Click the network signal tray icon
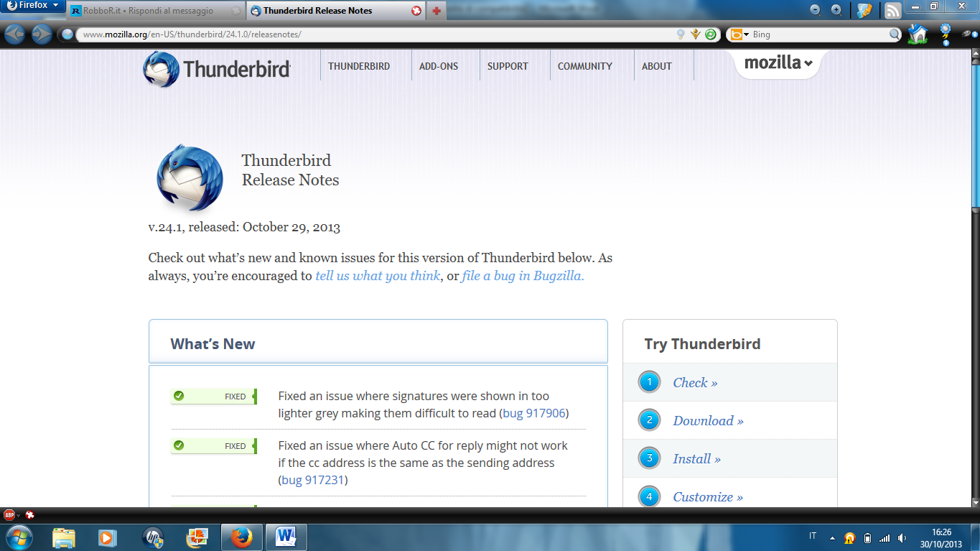Screen dimensions: 980x551 (885, 538)
